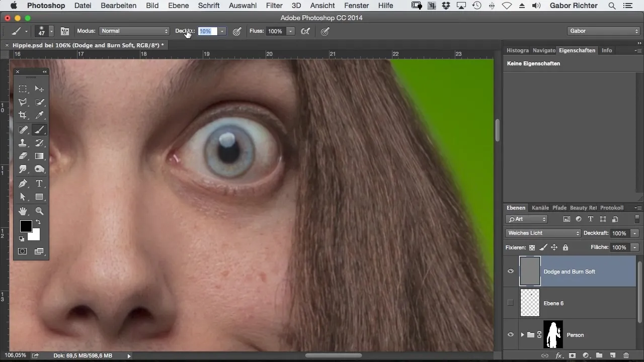Select the Type tool
The image size is (644, 362).
[x=39, y=184]
